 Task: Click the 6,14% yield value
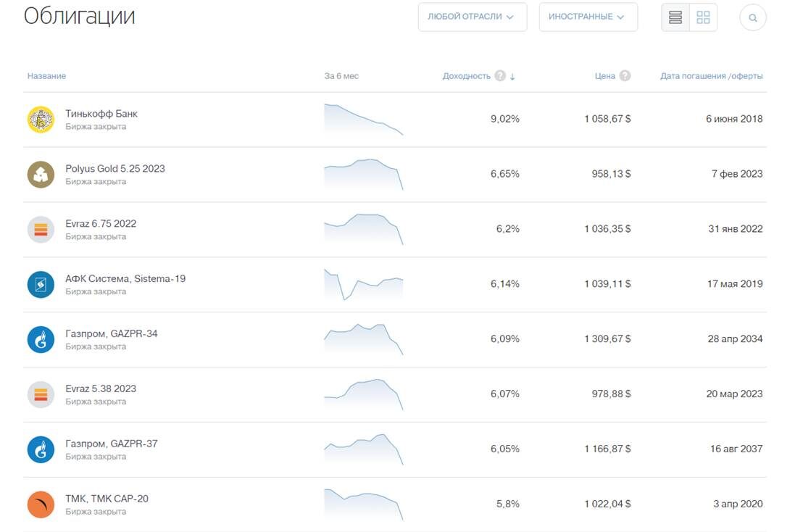[505, 284]
